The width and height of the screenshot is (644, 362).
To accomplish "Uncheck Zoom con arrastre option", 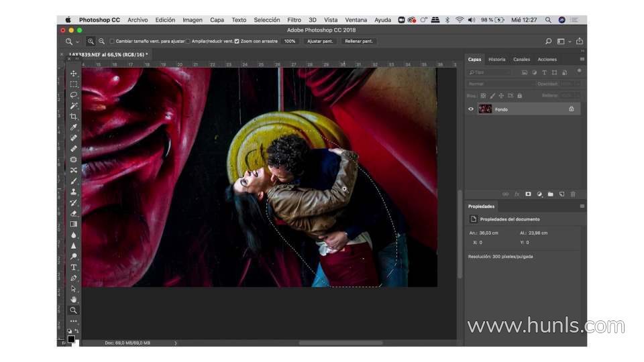I will click(237, 42).
